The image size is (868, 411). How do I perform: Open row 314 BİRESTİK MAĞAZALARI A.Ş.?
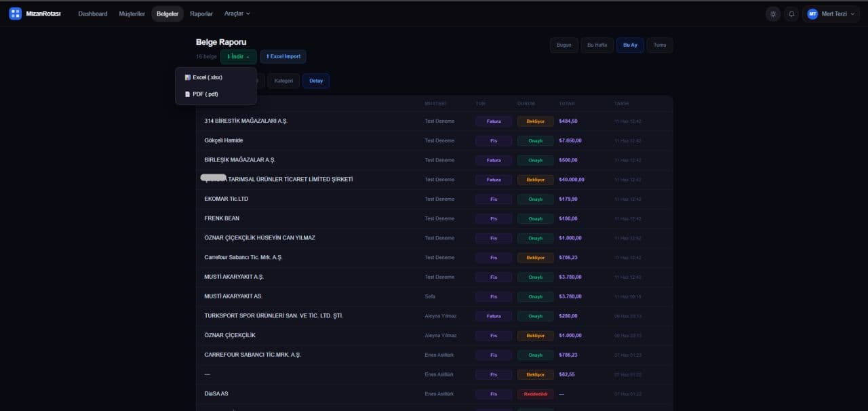[434, 121]
